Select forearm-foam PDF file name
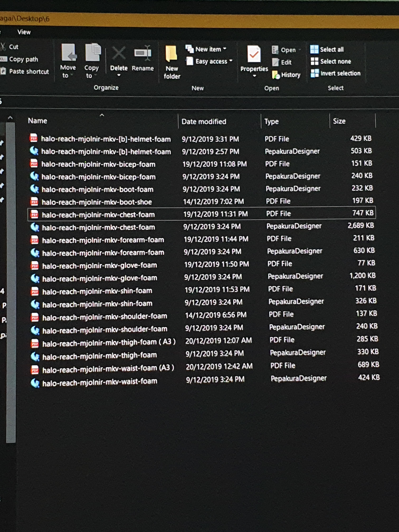 103,240
